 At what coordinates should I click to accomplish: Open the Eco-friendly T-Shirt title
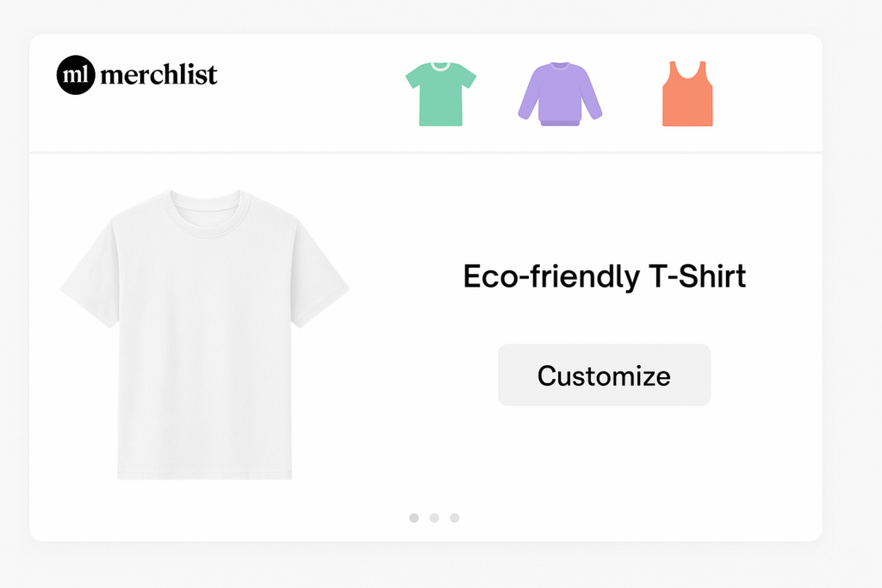(604, 277)
